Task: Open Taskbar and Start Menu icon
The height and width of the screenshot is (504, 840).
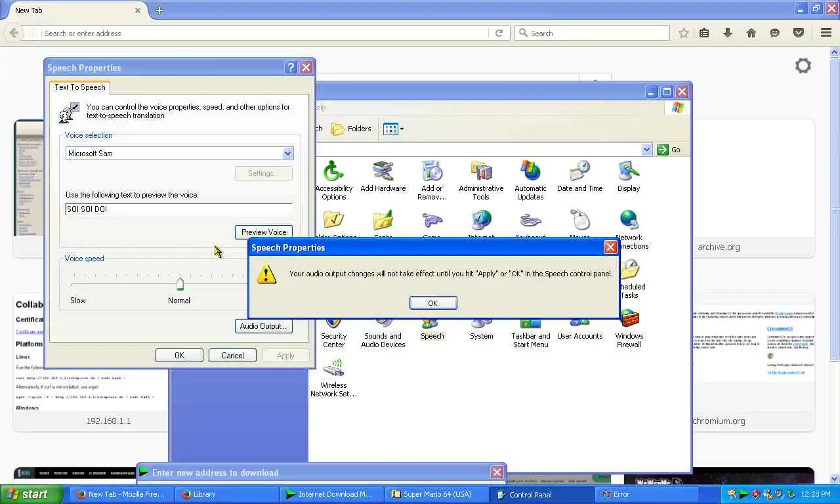Action: 530,332
